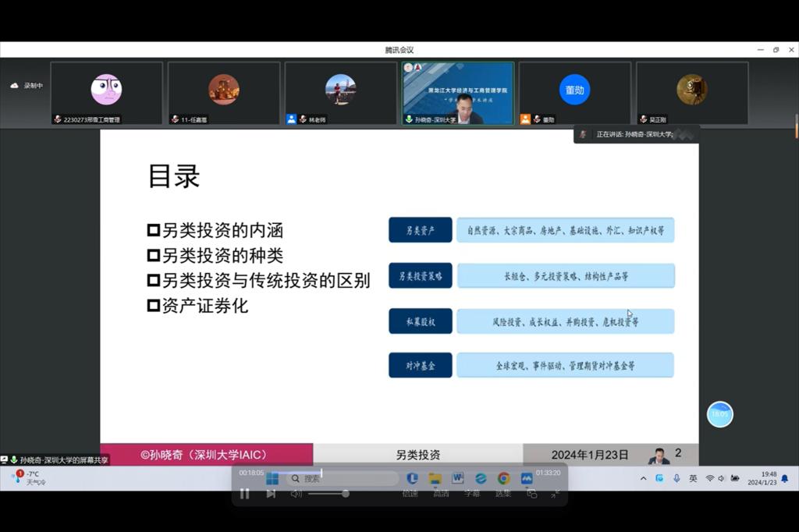Image resolution: width=799 pixels, height=532 pixels.
Task: Open the notification bell in taskbar
Action: (785, 478)
